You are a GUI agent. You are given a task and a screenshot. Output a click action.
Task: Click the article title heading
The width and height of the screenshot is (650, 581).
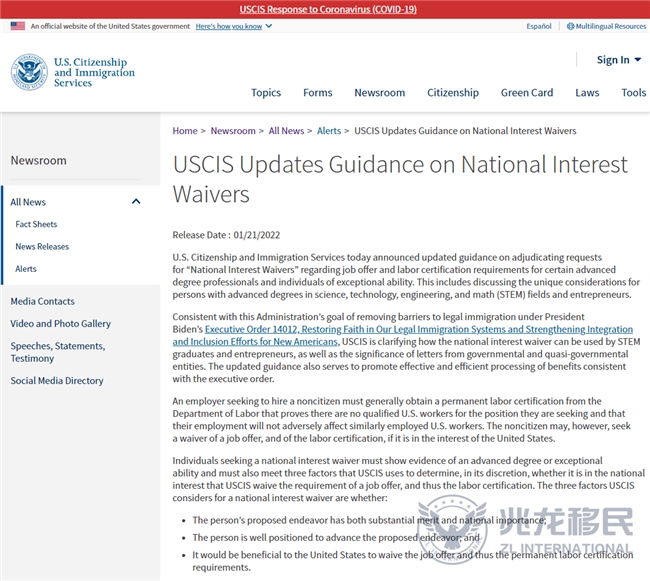point(400,179)
